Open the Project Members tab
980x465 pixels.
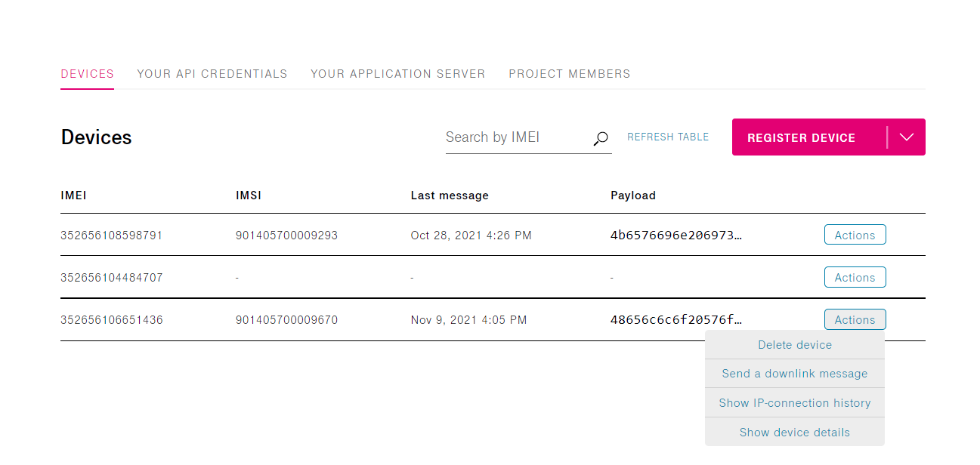(x=570, y=74)
